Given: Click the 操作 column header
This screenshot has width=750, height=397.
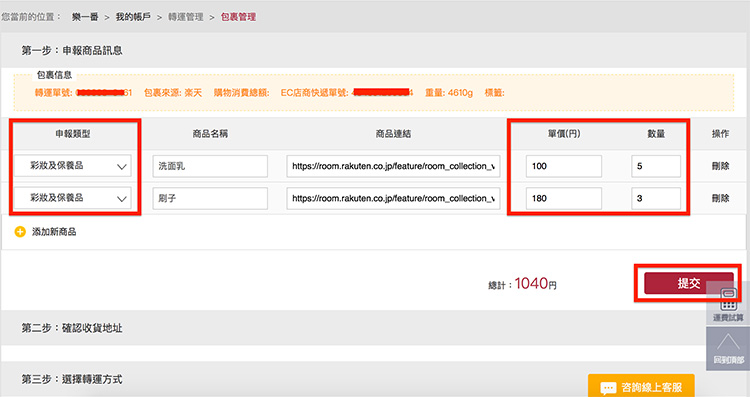Looking at the screenshot, I should pyautogui.click(x=720, y=134).
